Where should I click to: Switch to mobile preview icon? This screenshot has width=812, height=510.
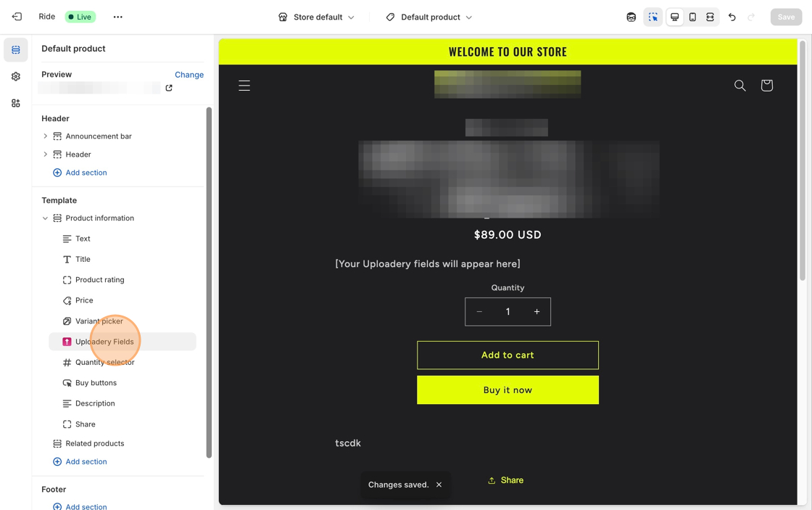click(692, 17)
